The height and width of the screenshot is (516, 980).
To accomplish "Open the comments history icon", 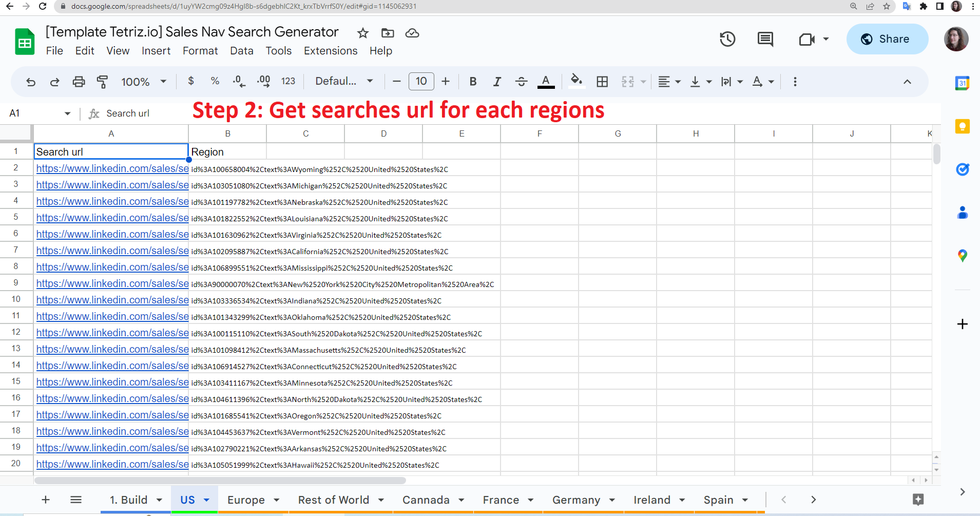I will pyautogui.click(x=765, y=39).
